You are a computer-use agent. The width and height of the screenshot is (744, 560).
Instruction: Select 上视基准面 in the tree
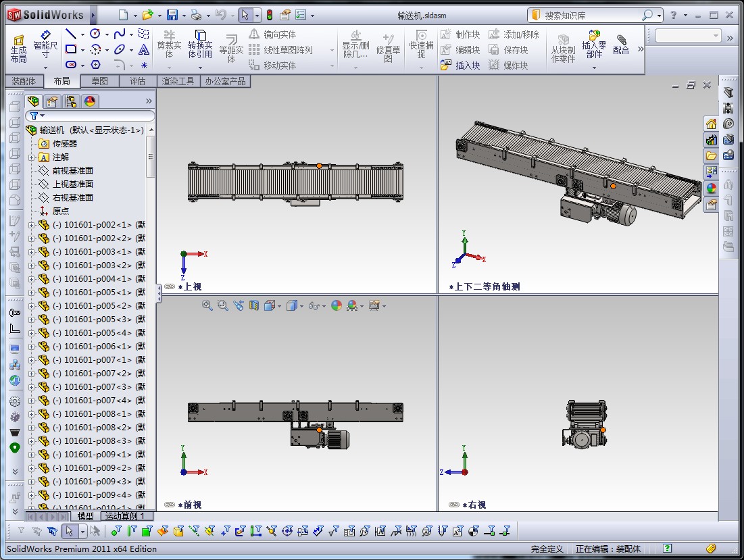pos(72,184)
